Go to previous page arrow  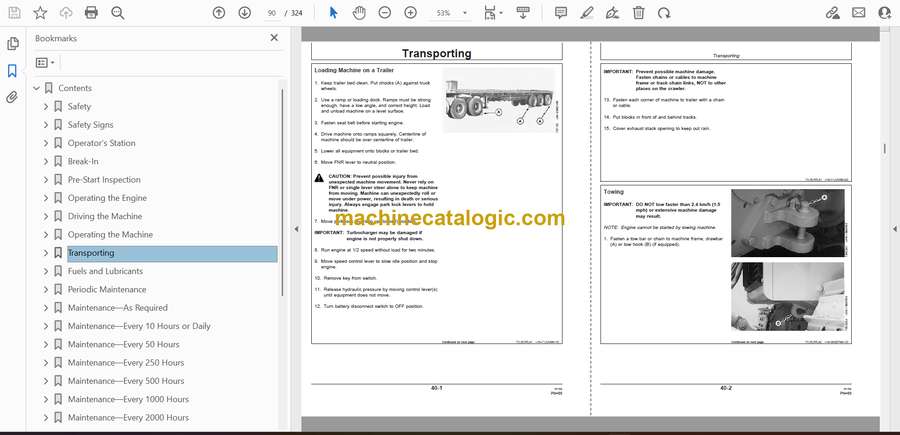[x=219, y=13]
